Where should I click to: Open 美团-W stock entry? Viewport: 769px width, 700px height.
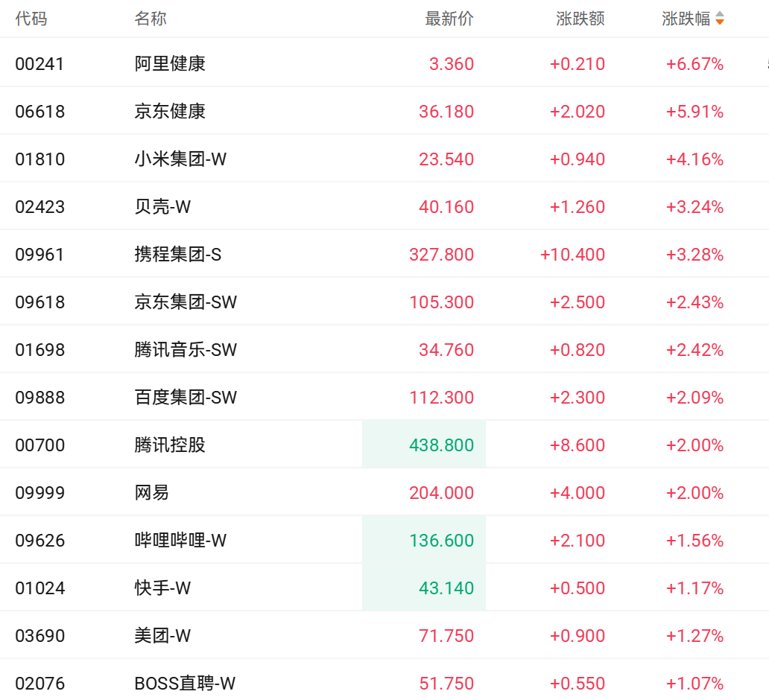click(384, 634)
